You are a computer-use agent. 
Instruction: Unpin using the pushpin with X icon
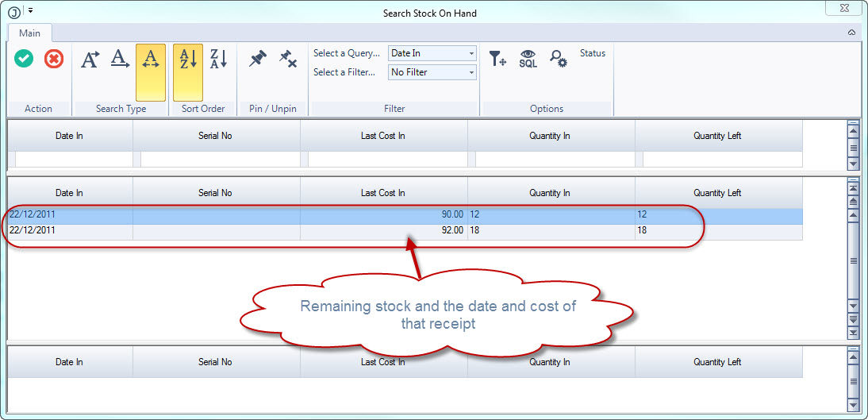tap(288, 58)
